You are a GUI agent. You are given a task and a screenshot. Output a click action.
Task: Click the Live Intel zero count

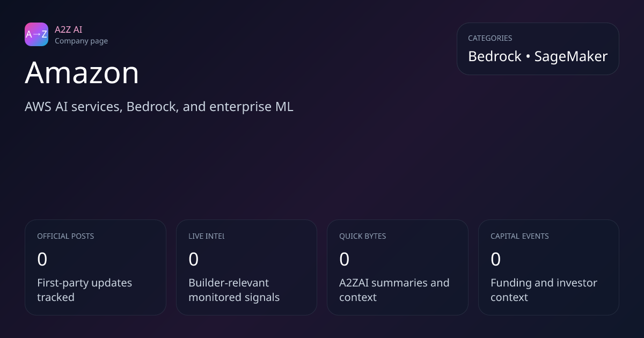(194, 260)
